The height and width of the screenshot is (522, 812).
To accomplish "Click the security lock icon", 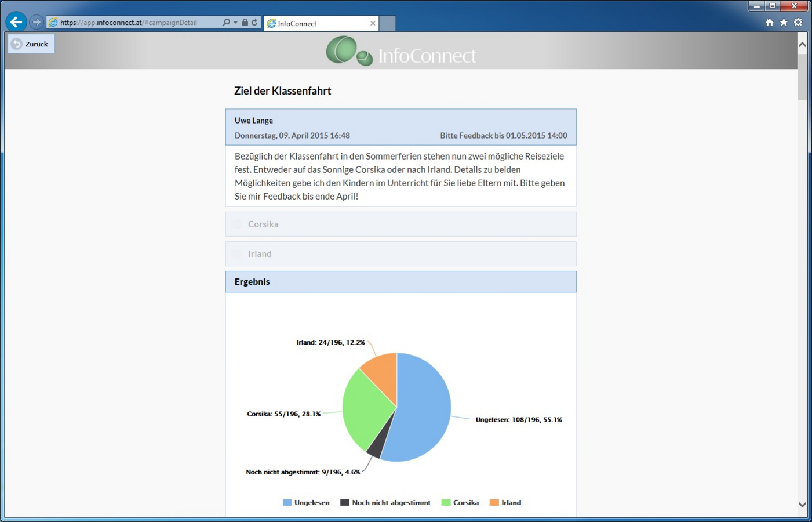I will [x=245, y=22].
